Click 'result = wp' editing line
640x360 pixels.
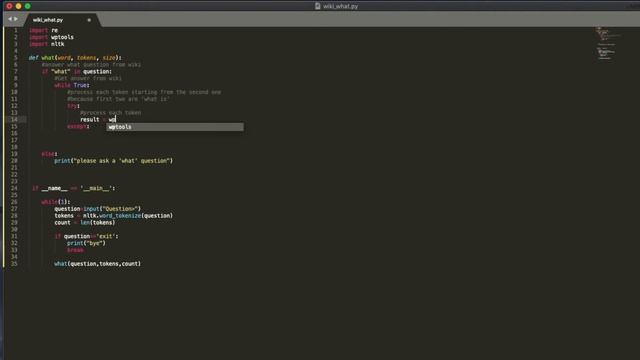coord(98,120)
